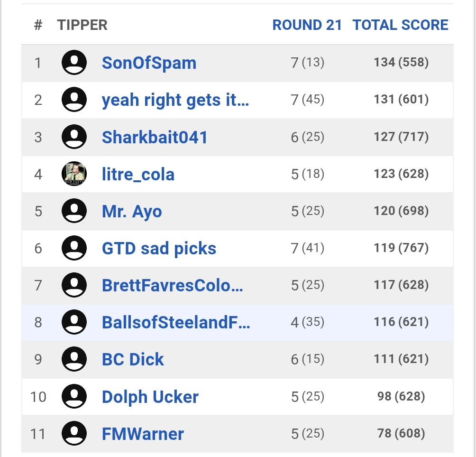
Task: Sort by Round 21 column header
Action: point(307,25)
